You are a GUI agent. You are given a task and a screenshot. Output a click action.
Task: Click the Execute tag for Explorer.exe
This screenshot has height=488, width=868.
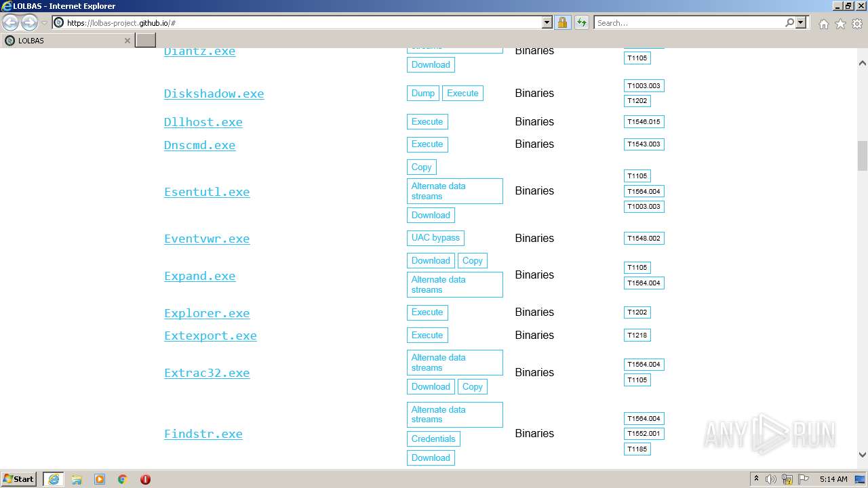point(427,312)
